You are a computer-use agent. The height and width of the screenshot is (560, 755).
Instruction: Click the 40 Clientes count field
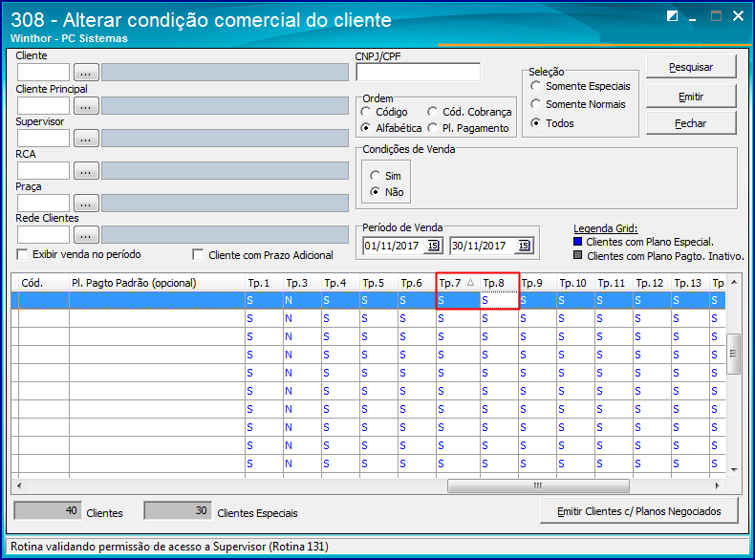click(x=47, y=511)
